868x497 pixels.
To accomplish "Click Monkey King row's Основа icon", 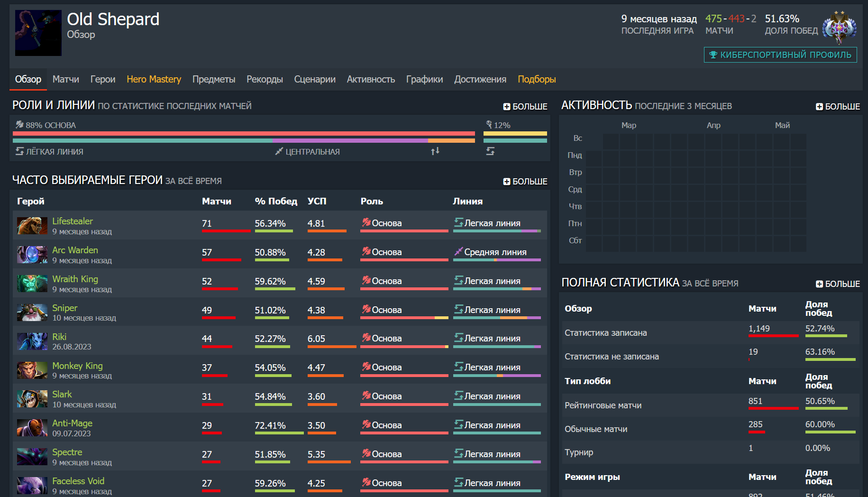I will coord(366,367).
